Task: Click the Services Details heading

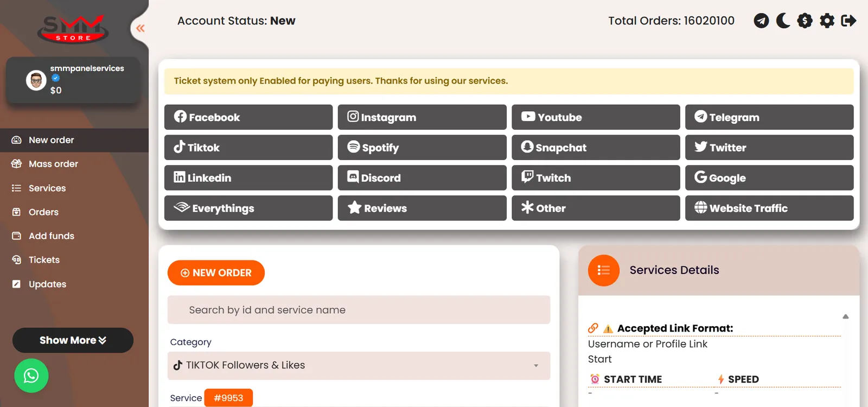Action: pos(674,270)
